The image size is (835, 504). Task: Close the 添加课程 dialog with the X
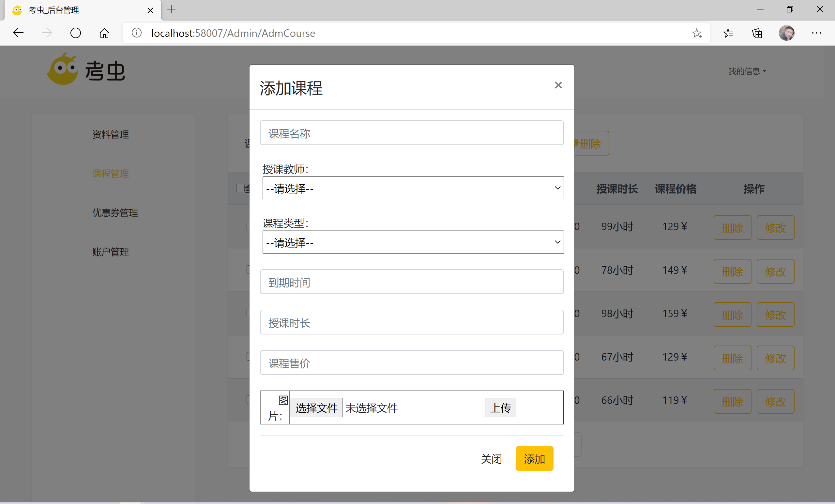point(558,85)
